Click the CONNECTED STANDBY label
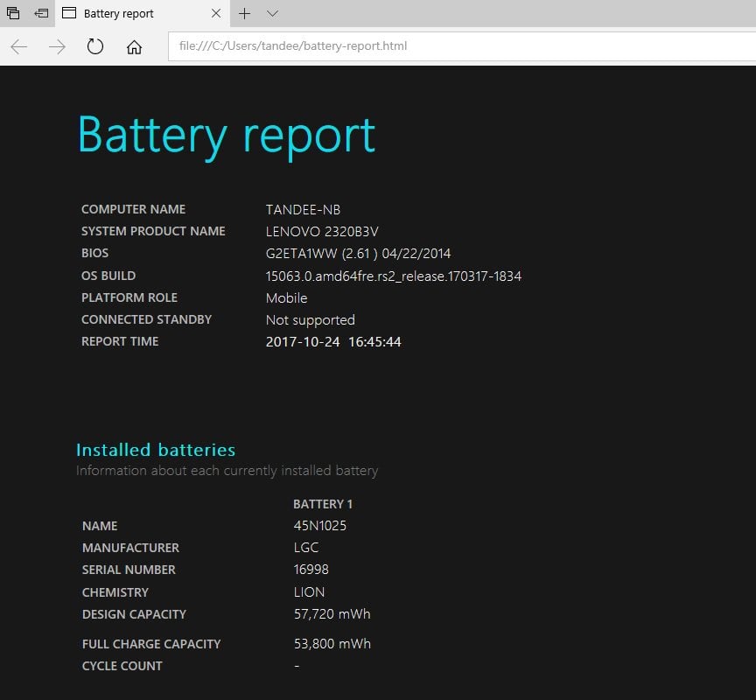Screen dimensions: 756x700 (x=146, y=319)
